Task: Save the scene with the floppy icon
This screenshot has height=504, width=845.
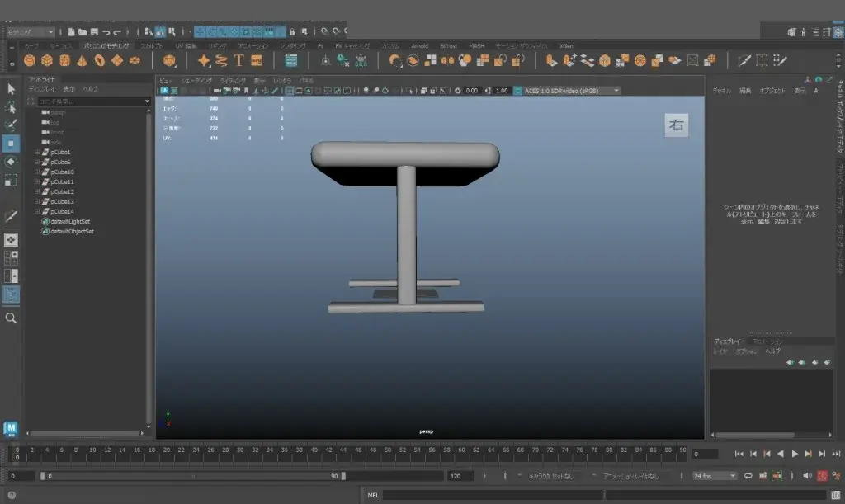Action: pyautogui.click(x=94, y=32)
